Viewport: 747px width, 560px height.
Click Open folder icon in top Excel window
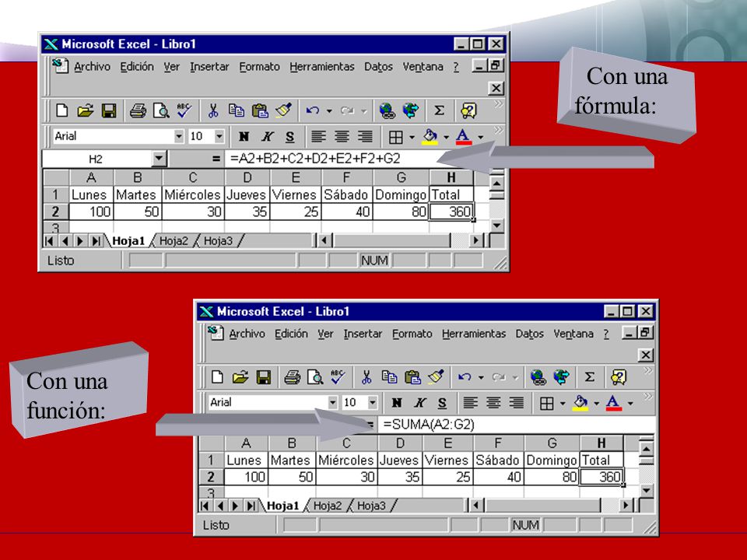point(86,110)
